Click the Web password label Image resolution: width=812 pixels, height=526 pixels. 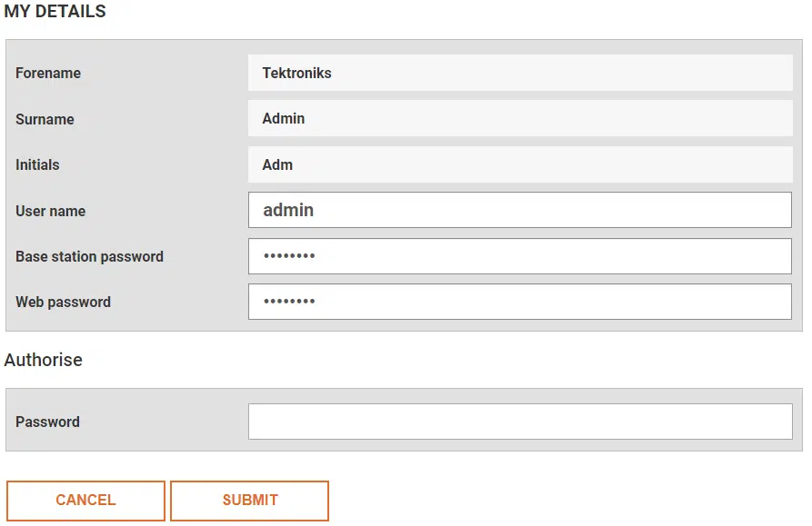click(x=63, y=302)
